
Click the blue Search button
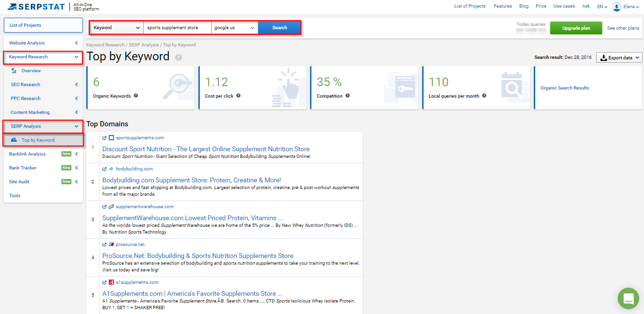pyautogui.click(x=280, y=28)
